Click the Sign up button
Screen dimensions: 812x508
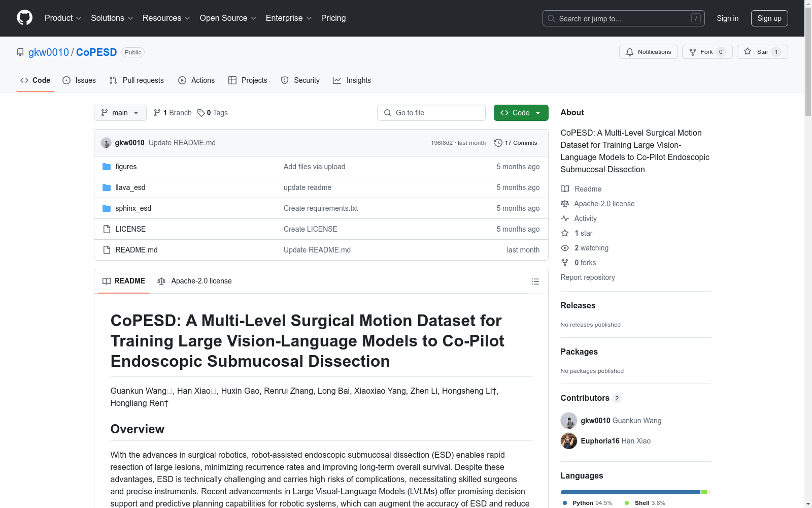(769, 18)
